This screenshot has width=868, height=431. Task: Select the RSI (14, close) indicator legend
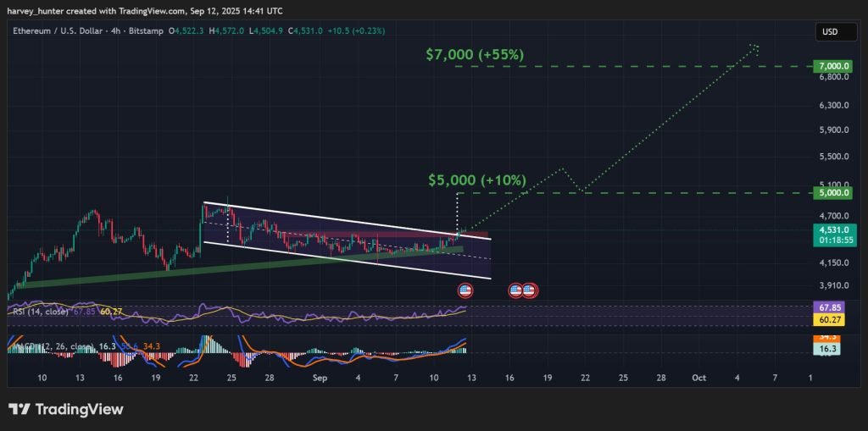coord(37,312)
